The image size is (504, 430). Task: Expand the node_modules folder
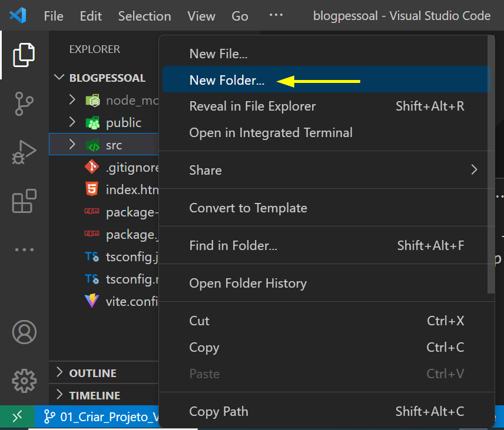point(72,100)
